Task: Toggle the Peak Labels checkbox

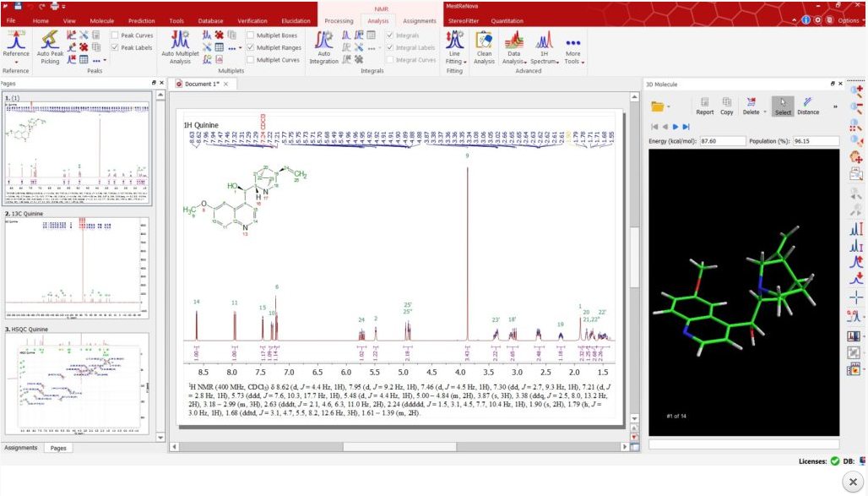Action: coord(116,48)
